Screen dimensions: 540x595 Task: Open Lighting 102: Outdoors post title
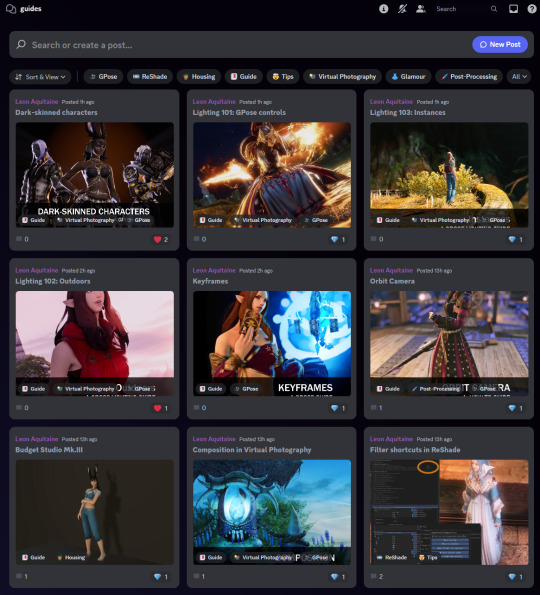(53, 281)
